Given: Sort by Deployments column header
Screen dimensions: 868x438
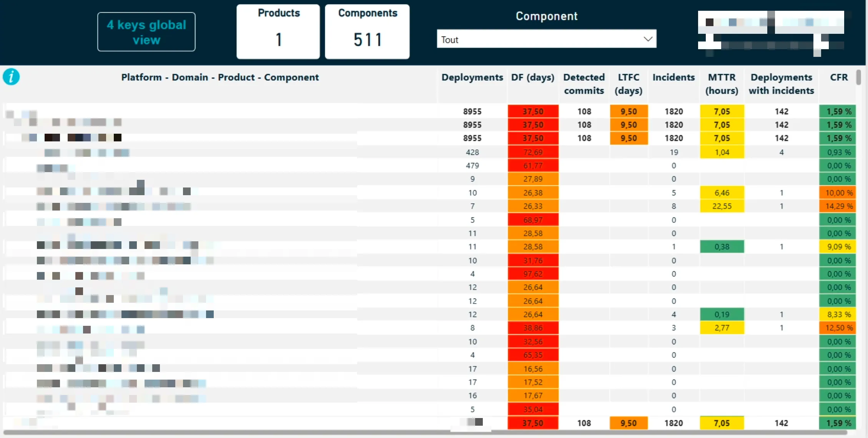Looking at the screenshot, I should coord(472,77).
